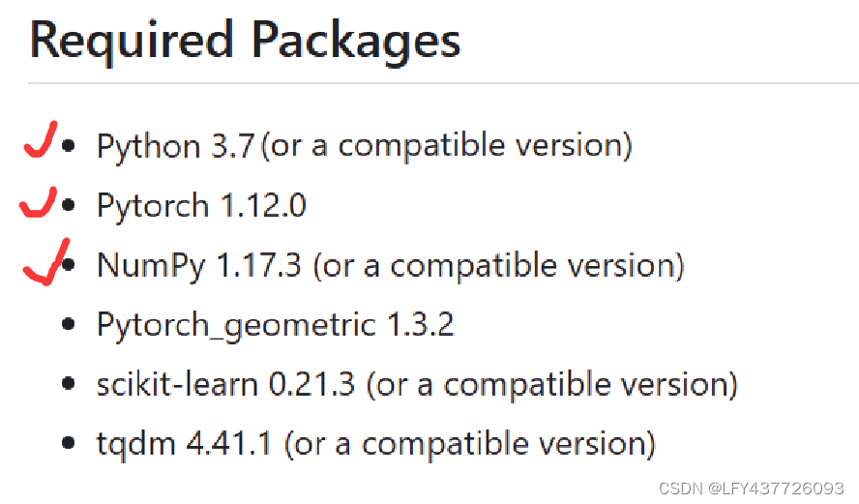Click the scikit-learn 0.21.3 entry

pos(418,384)
